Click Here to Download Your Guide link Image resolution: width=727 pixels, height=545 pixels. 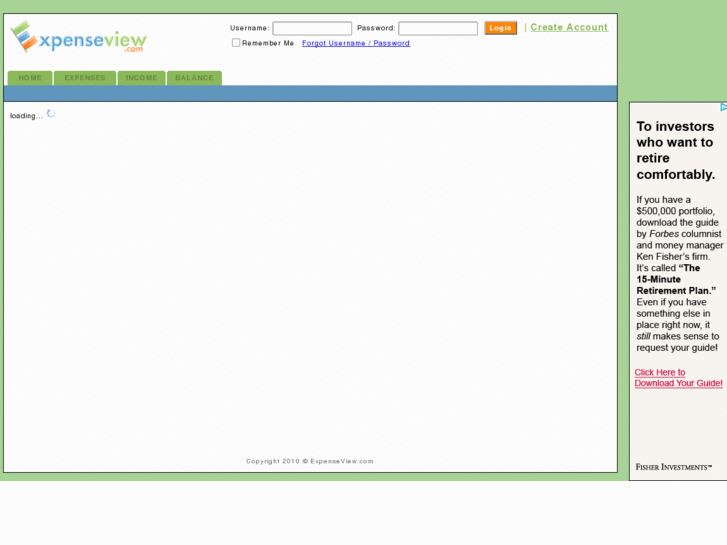tap(678, 378)
